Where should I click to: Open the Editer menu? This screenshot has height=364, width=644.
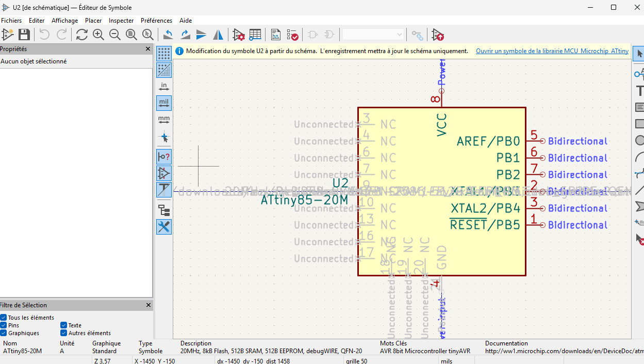pyautogui.click(x=37, y=21)
